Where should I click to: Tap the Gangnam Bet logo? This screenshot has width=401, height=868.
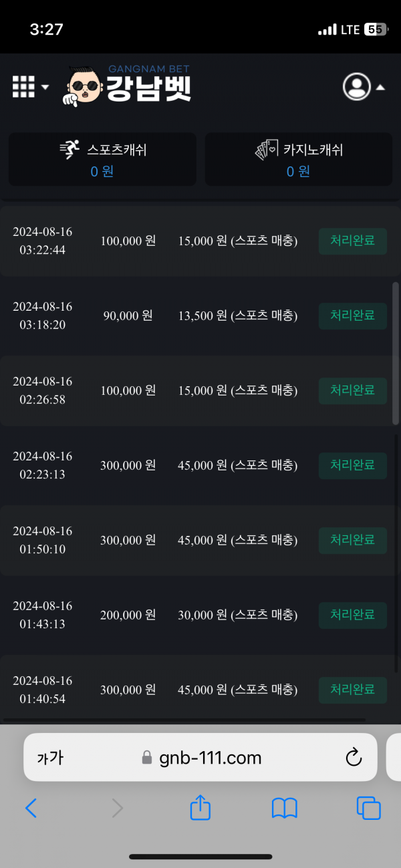[x=130, y=86]
